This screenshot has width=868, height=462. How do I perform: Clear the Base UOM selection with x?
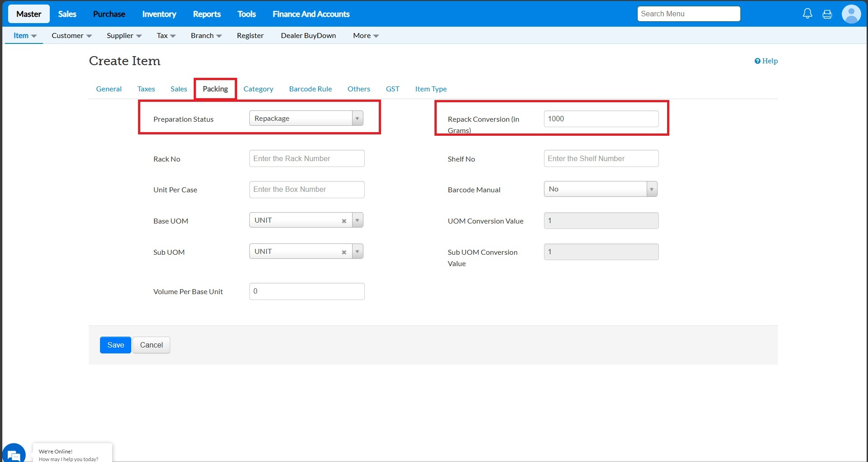(344, 221)
